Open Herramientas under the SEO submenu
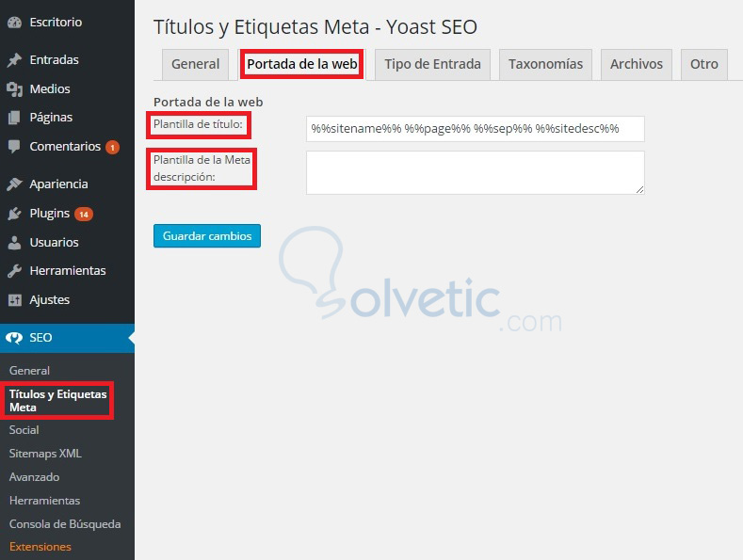 click(44, 501)
